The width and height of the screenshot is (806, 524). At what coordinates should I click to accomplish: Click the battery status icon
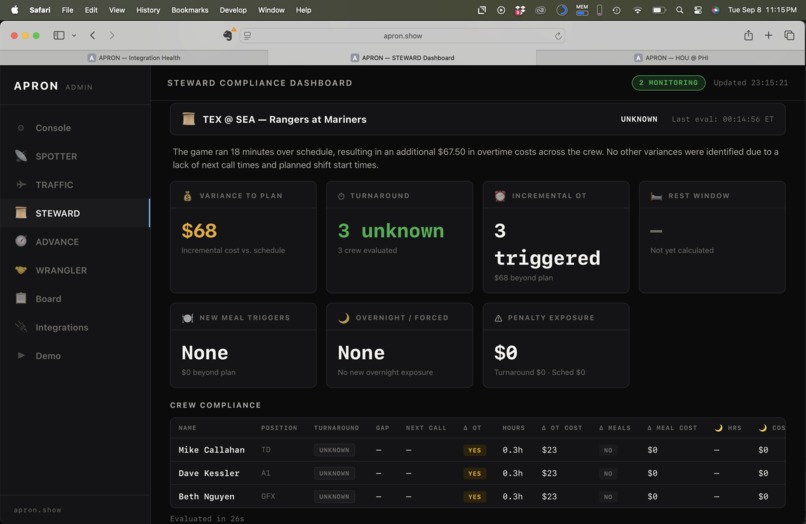pyautogui.click(x=659, y=10)
